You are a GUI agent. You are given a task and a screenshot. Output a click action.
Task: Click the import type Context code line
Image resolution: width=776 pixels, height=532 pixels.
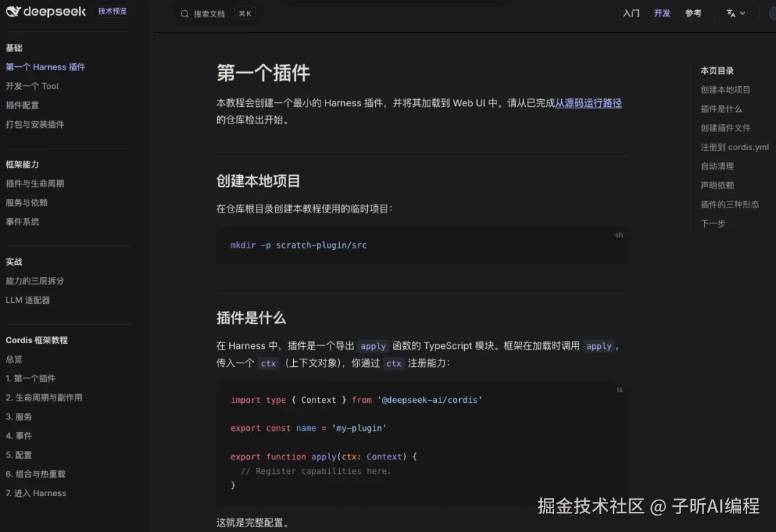[356, 400]
